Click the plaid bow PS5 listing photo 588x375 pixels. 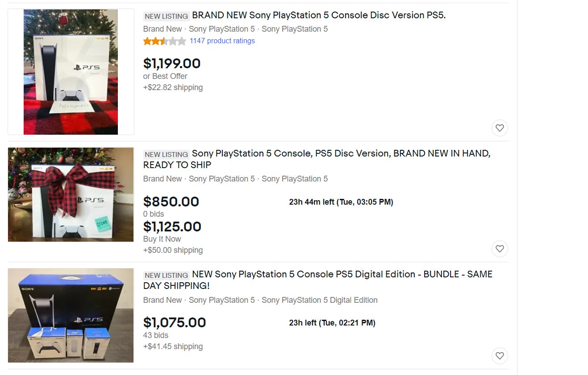[x=71, y=194]
